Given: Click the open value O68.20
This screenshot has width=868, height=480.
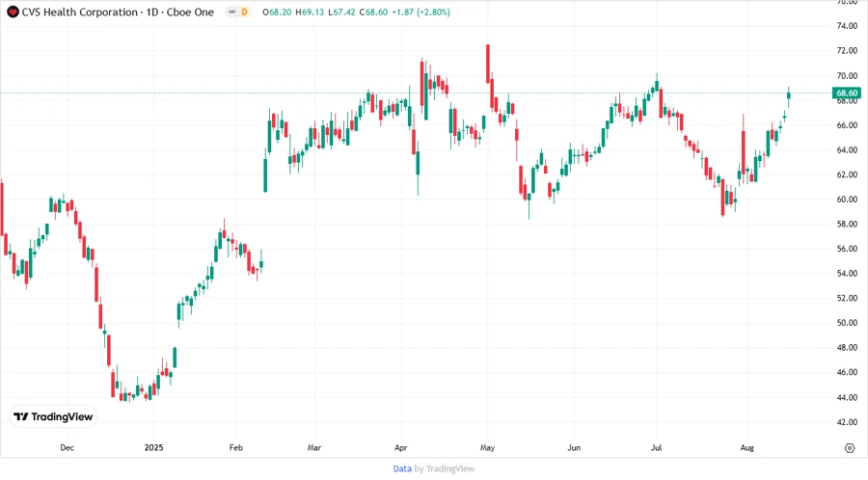Looking at the screenshot, I should (x=277, y=13).
